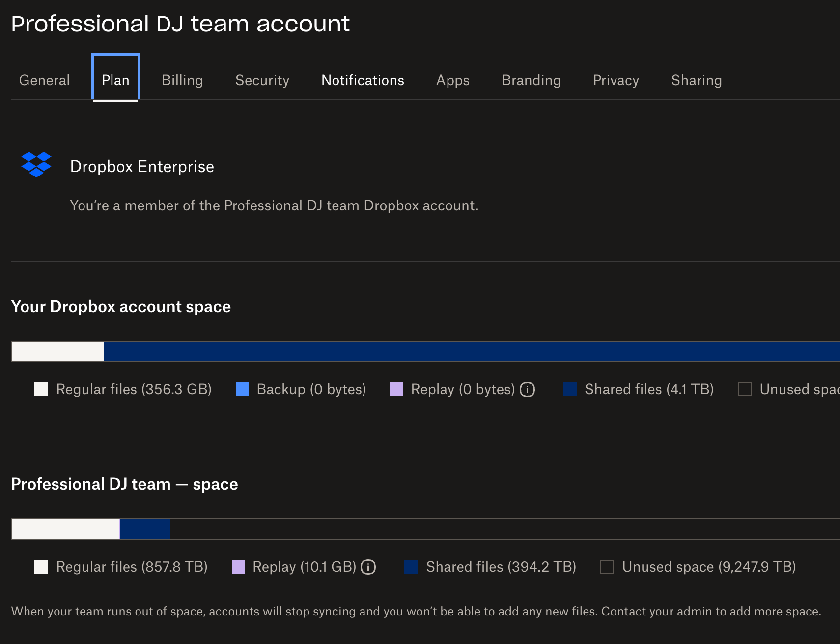The width and height of the screenshot is (840, 644).
Task: Click Shared files (394.2 TB) navy swatch
Action: tap(411, 567)
